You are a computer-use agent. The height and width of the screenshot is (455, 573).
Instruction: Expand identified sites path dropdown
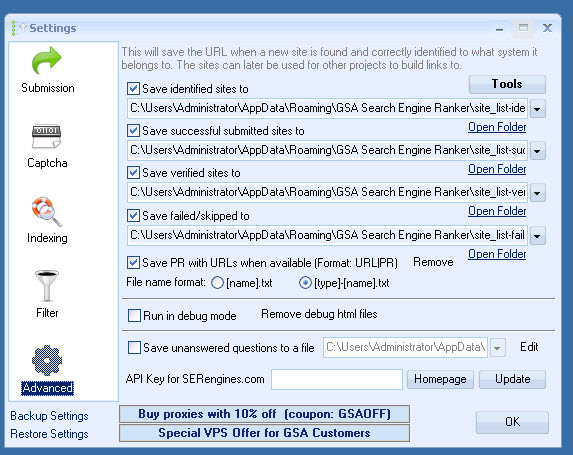[537, 109]
